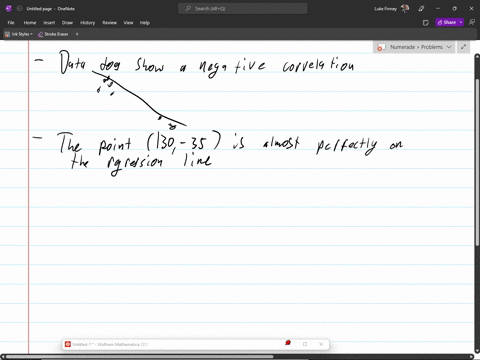Select the Stroke Eraser tool
This screenshot has width=480, height=360.
(x=53, y=34)
